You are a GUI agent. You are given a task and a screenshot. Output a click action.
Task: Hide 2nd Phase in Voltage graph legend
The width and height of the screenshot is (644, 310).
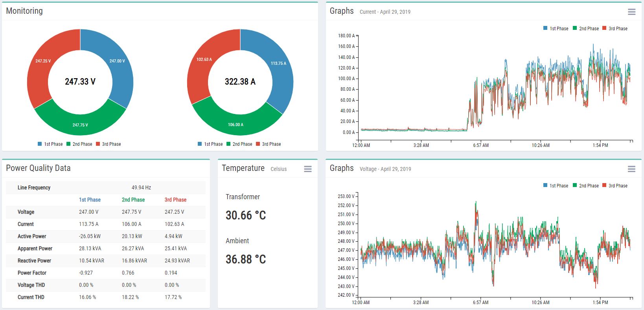click(585, 186)
